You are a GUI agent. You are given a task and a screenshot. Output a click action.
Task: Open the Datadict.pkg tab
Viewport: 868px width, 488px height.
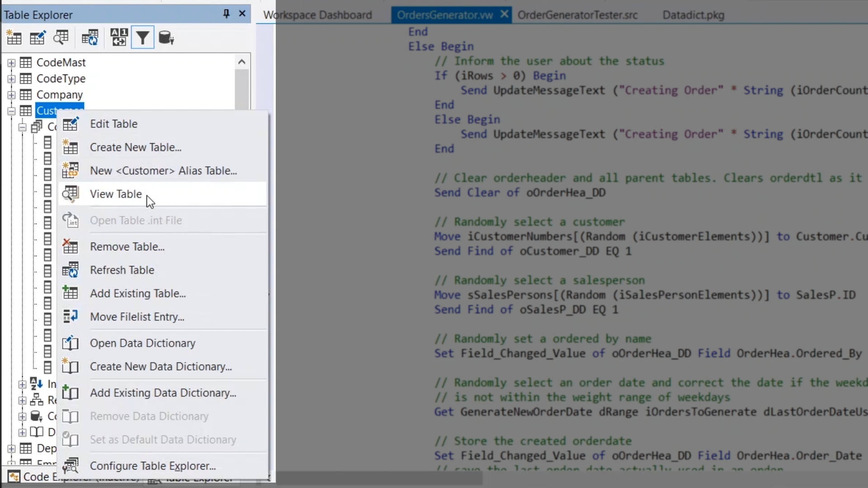click(693, 15)
